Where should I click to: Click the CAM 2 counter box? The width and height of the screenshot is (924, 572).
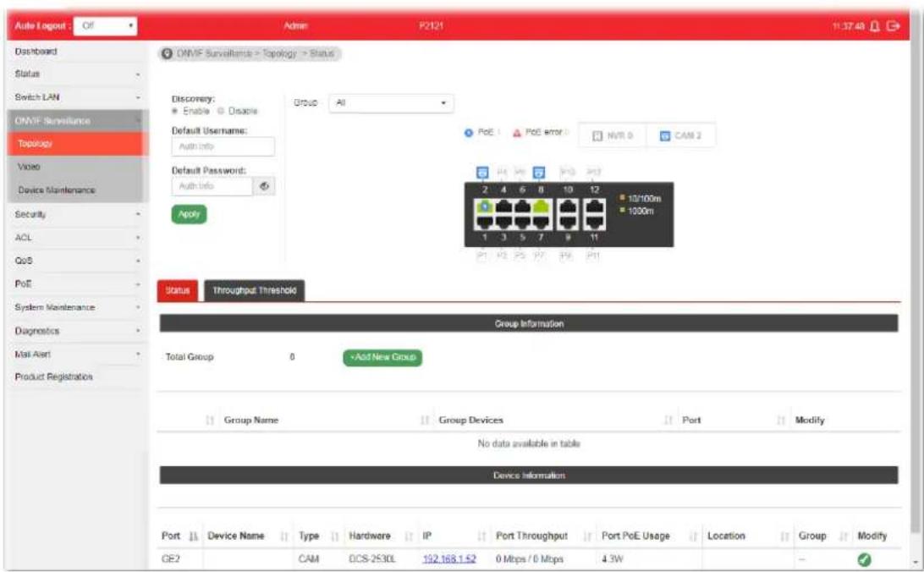(680, 135)
